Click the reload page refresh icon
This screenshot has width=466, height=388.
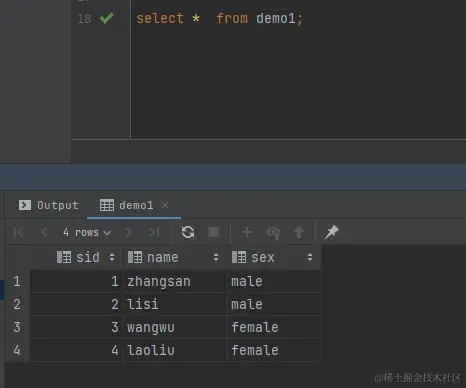pos(188,232)
